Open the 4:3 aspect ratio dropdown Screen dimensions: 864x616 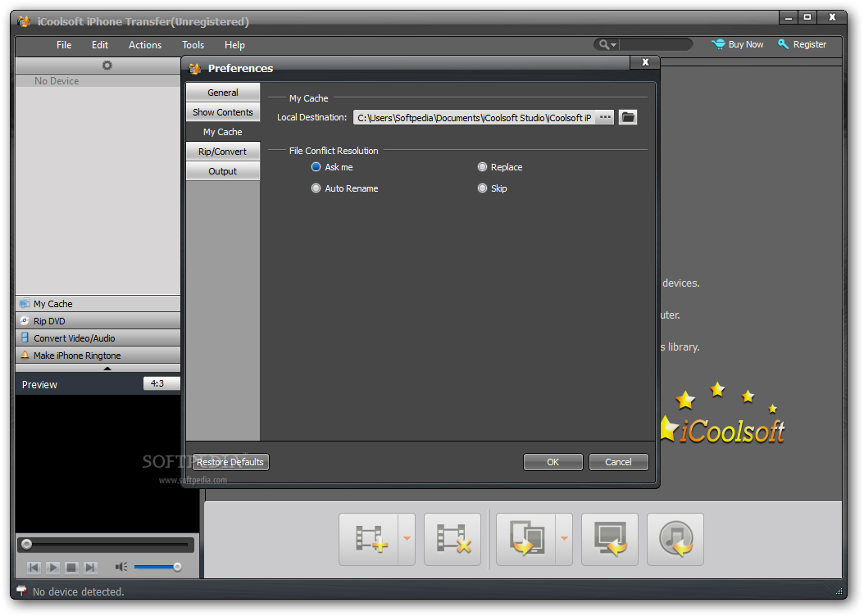coord(161,383)
